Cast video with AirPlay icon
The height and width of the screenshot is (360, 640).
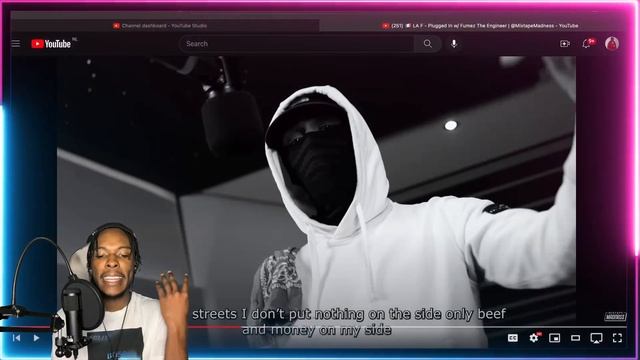click(596, 338)
